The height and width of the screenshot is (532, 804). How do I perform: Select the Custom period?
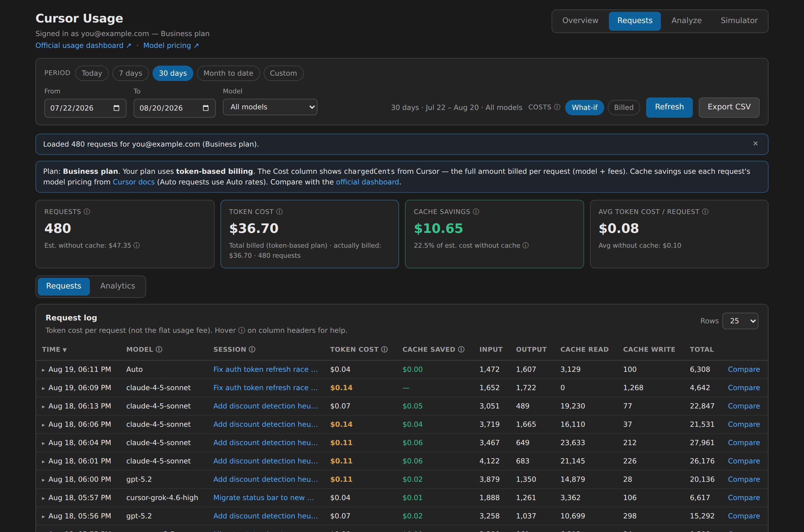(x=283, y=73)
